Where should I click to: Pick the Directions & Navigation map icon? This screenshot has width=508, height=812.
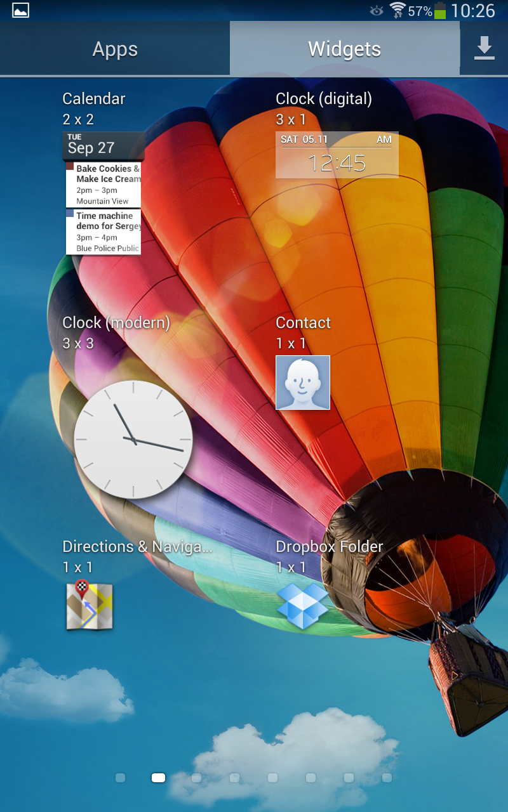90,606
